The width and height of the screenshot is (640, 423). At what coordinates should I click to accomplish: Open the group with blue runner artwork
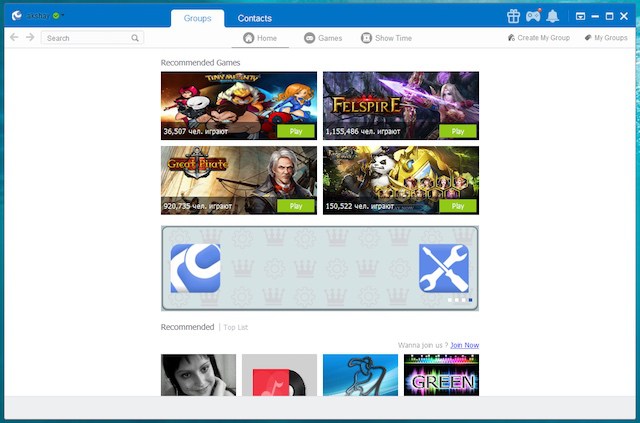pos(360,375)
